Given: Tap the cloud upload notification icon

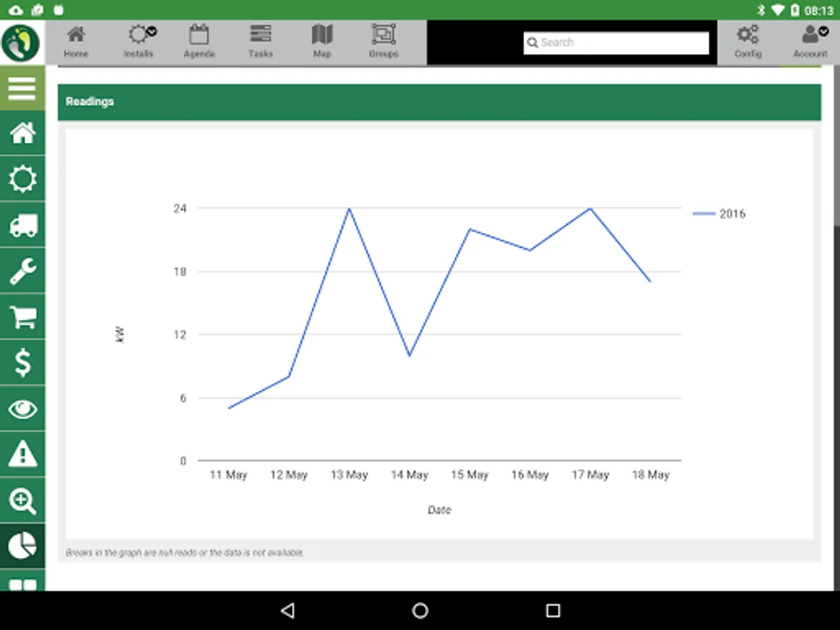Looking at the screenshot, I should [17, 10].
